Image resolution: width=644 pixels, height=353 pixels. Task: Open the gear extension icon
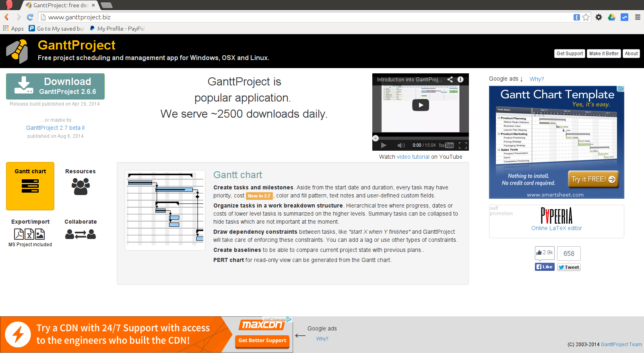[599, 17]
